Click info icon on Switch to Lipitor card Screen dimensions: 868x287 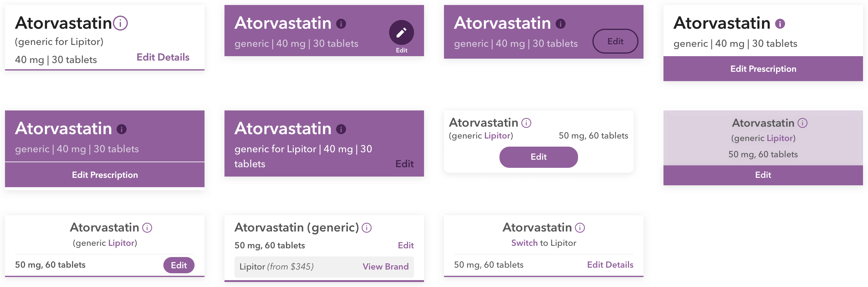580,228
